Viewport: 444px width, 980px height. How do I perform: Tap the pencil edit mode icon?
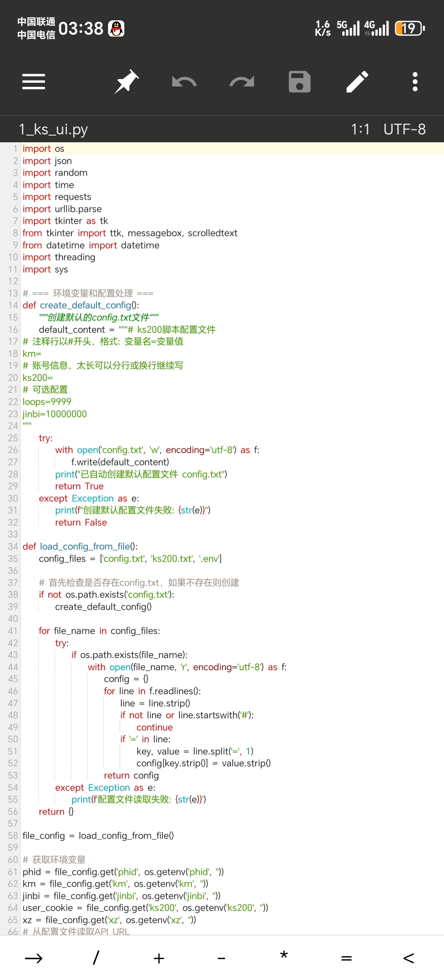[x=357, y=82]
